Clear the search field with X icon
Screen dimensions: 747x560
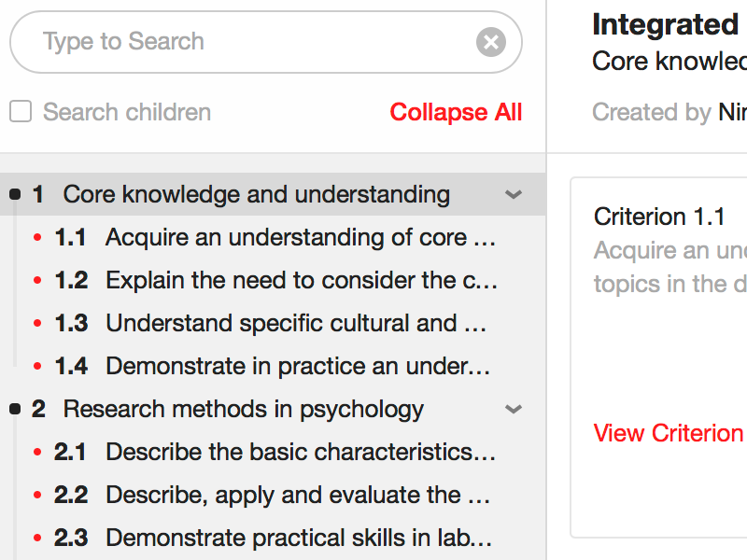(491, 42)
